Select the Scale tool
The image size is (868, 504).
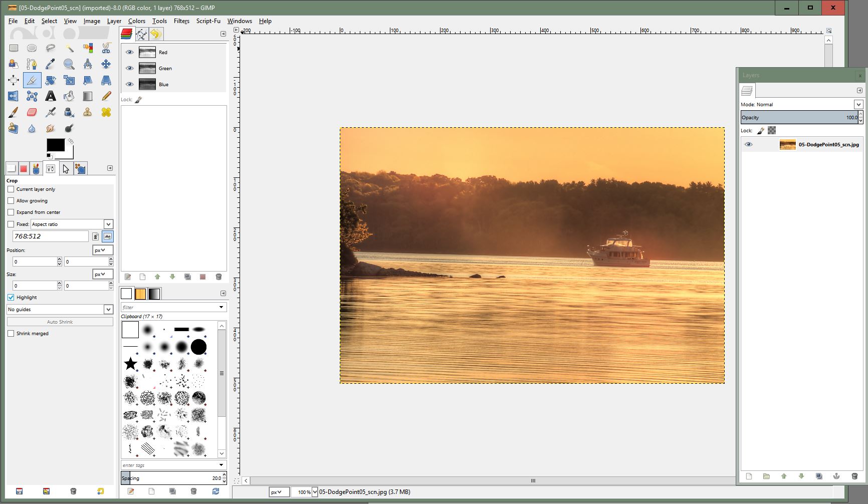click(69, 80)
